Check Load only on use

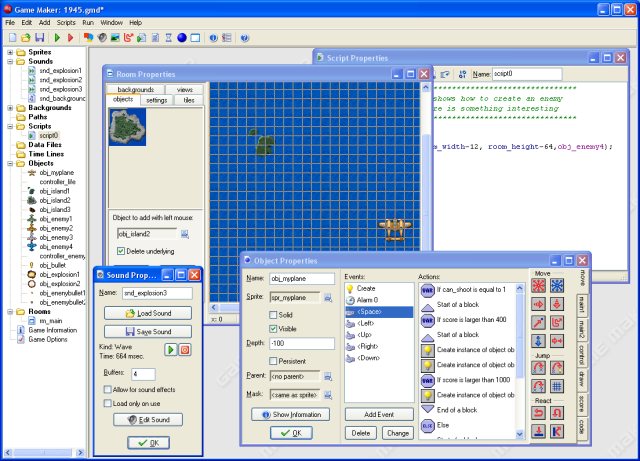click(108, 403)
